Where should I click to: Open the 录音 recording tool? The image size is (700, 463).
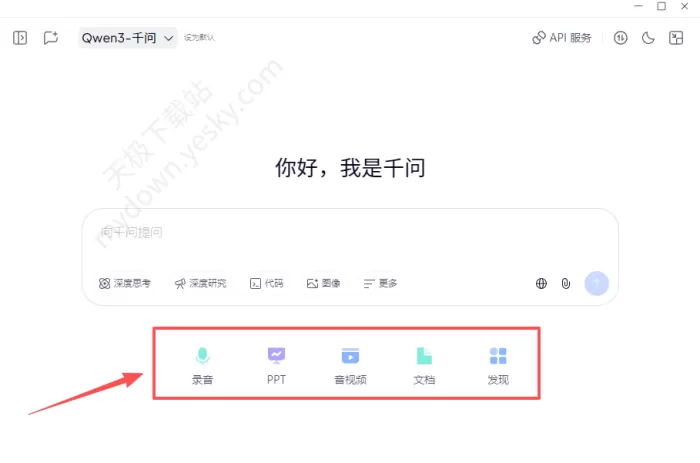202,366
